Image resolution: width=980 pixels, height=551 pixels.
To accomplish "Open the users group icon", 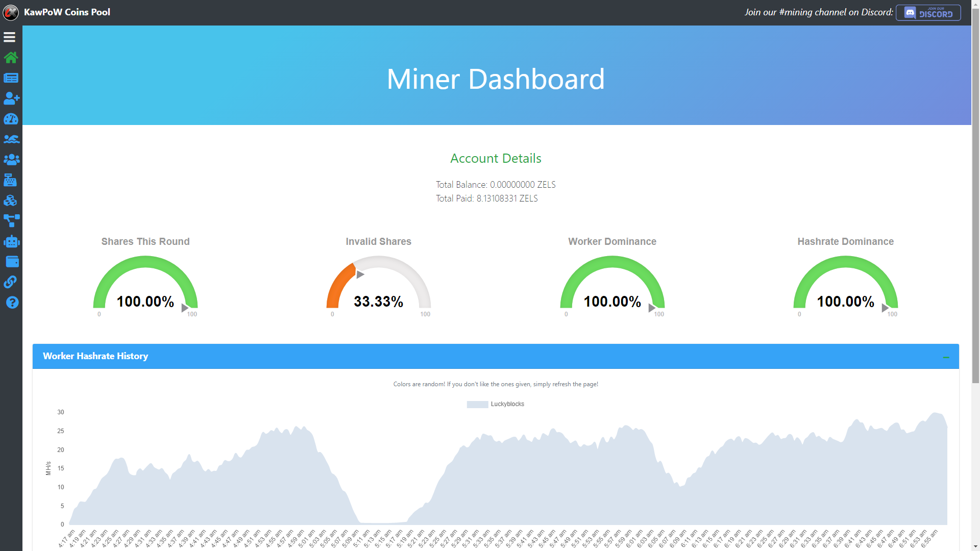I will [11, 160].
